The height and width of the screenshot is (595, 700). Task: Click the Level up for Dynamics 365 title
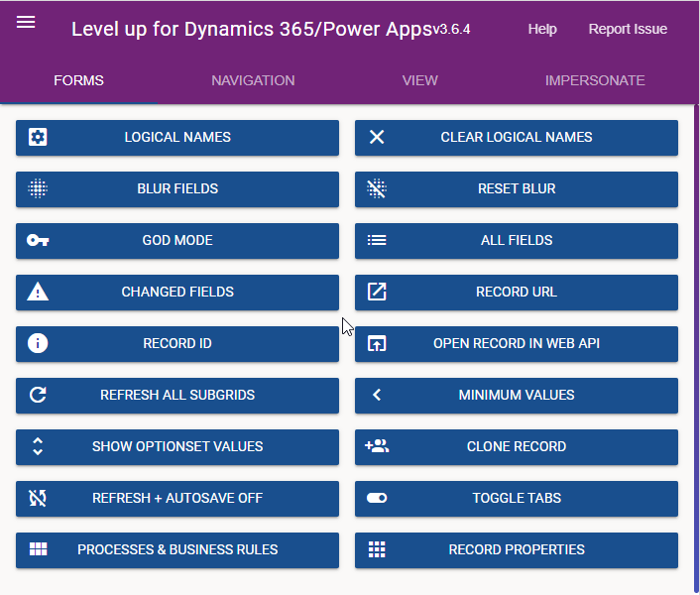click(x=252, y=29)
